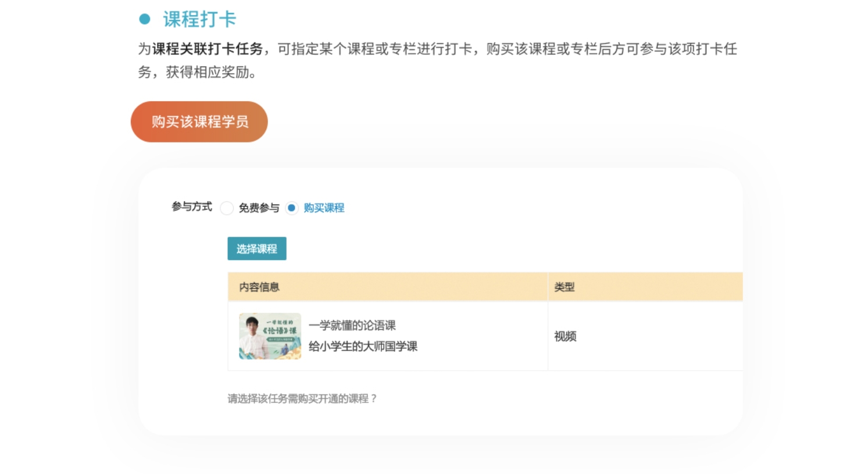Click the 内容信息 column header
868x474 pixels.
coord(259,287)
